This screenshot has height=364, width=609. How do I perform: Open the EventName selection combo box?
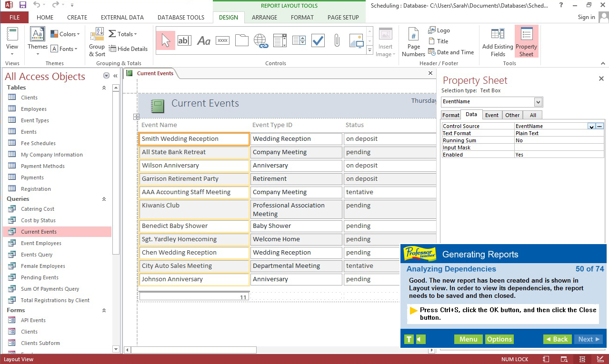pyautogui.click(x=538, y=102)
